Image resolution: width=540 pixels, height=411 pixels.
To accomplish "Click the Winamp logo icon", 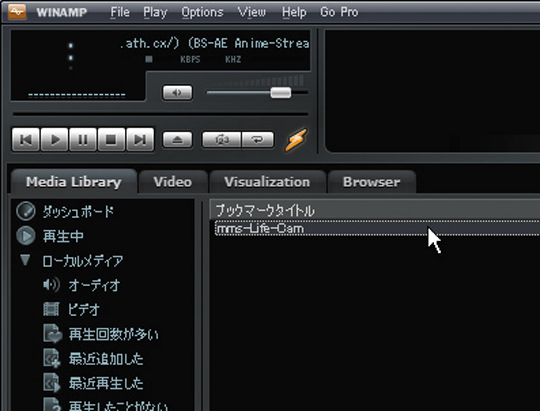I will pyautogui.click(x=17, y=12).
